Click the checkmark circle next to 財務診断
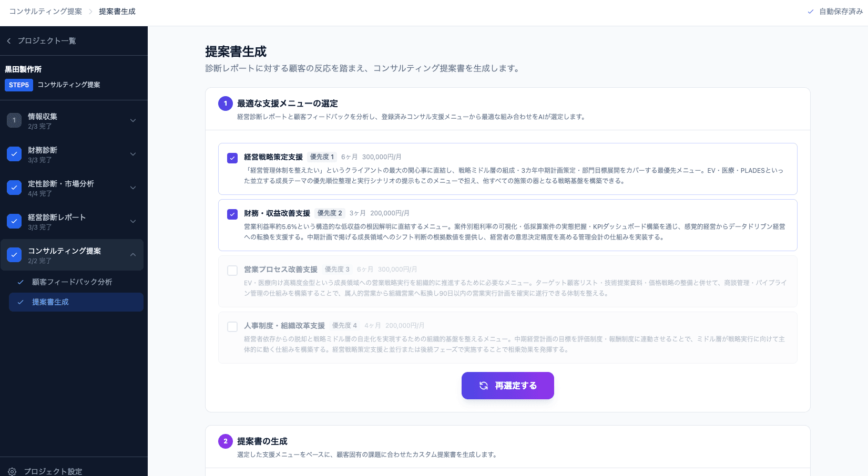868x476 pixels. pos(14,154)
